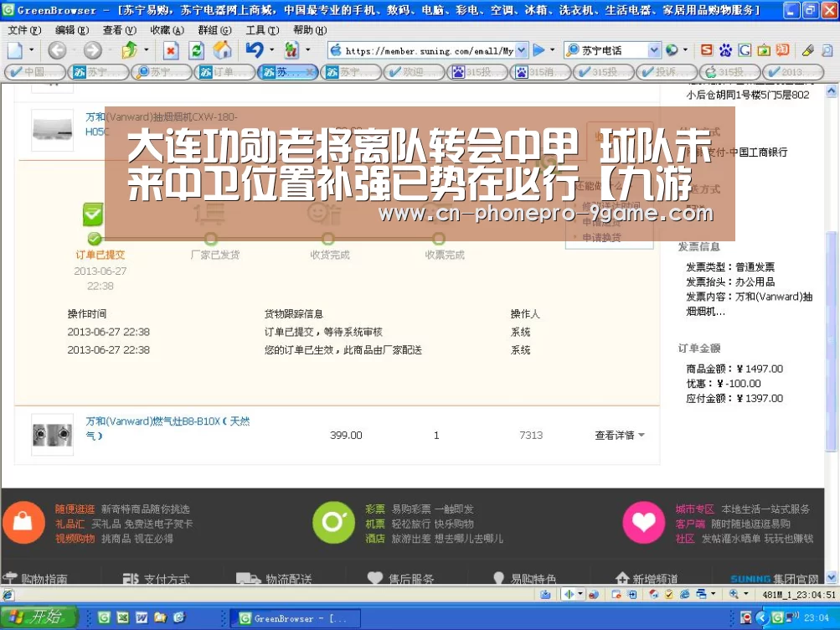840x630 pixels.
Task: Click the zoom magnifier in status bar
Action: (734, 594)
